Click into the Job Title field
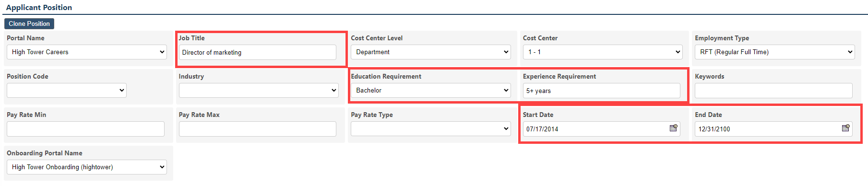 point(258,52)
